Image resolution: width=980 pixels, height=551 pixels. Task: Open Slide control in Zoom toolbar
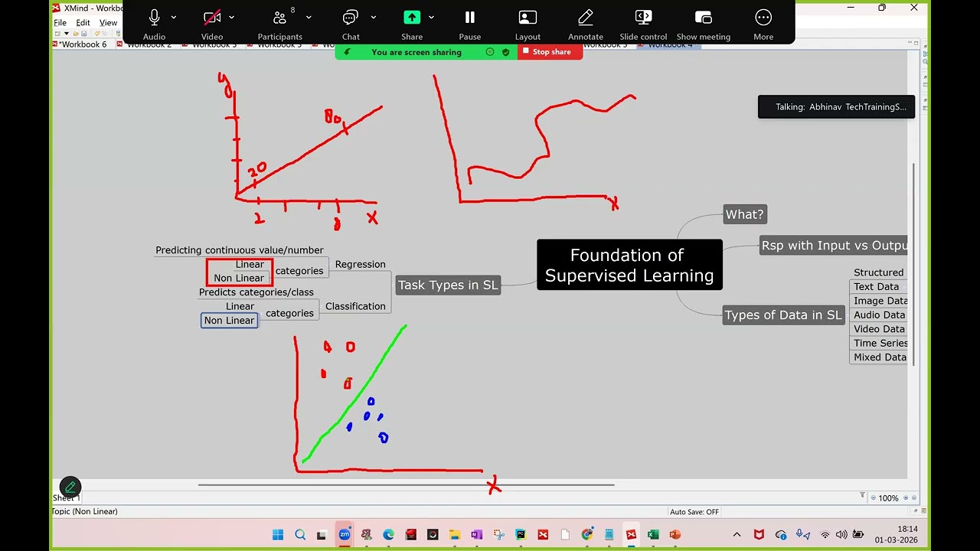click(643, 18)
